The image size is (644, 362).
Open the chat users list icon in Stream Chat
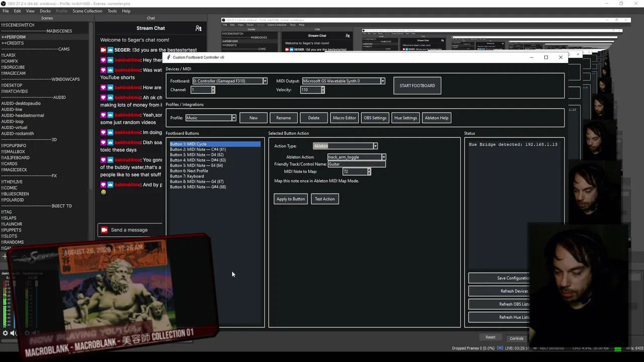(198, 28)
